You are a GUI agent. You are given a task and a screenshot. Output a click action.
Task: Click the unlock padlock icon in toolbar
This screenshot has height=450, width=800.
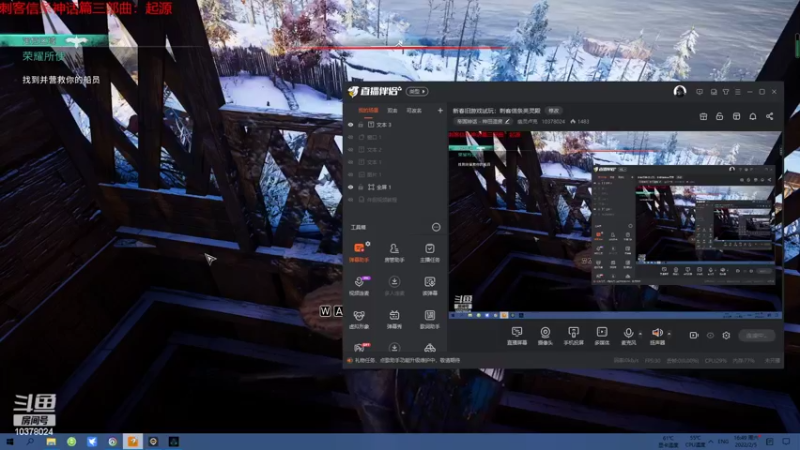719,116
